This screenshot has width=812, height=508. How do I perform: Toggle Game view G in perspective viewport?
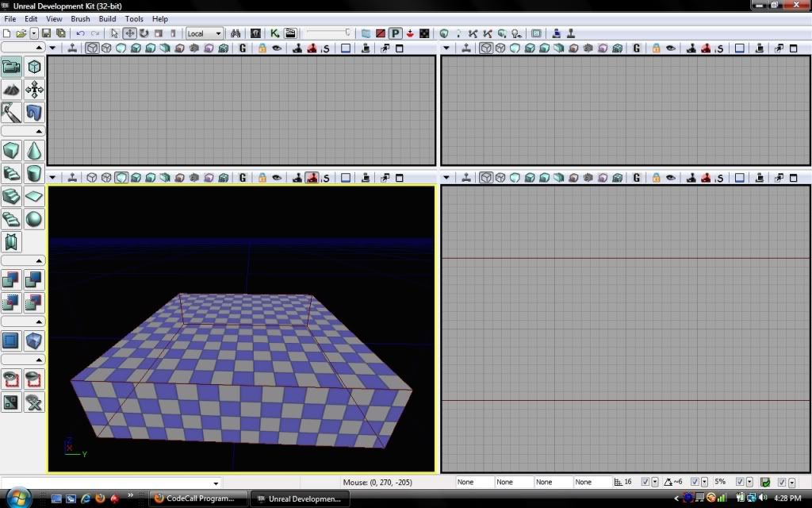243,178
